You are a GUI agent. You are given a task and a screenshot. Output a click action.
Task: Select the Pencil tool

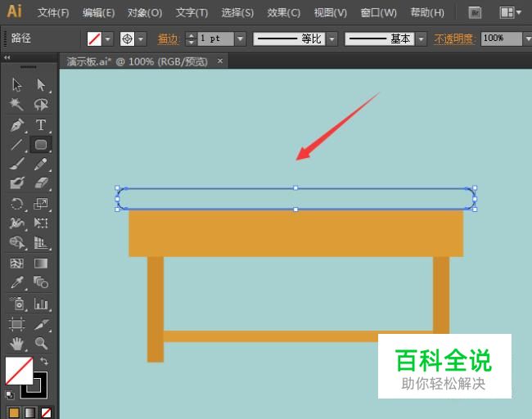[x=41, y=164]
